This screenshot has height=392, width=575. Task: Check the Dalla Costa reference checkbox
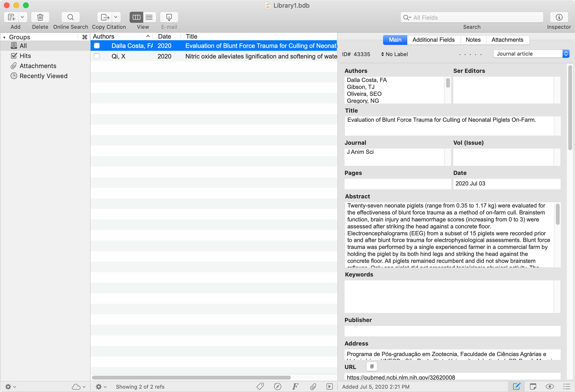(97, 46)
